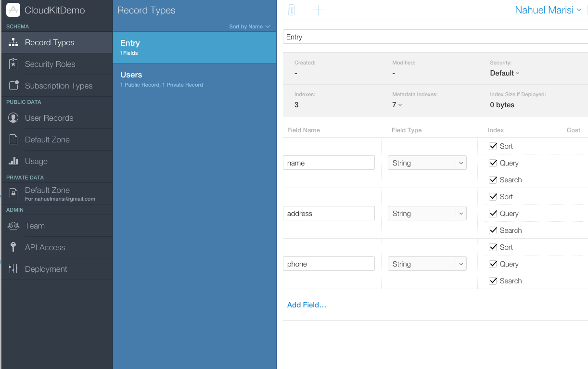588x369 pixels.
Task: Click the Security Roles badge icon
Action: (x=13, y=64)
